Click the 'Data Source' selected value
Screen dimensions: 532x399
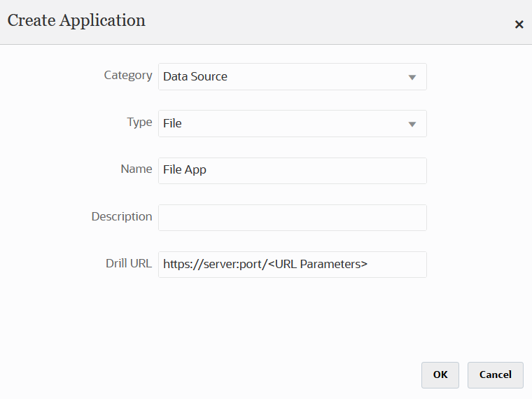[x=195, y=77]
